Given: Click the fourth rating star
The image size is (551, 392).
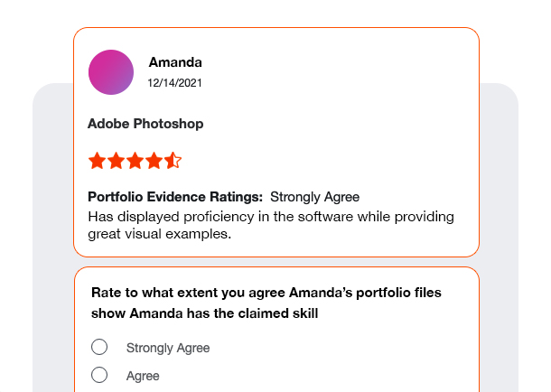Looking at the screenshot, I should coord(154,161).
